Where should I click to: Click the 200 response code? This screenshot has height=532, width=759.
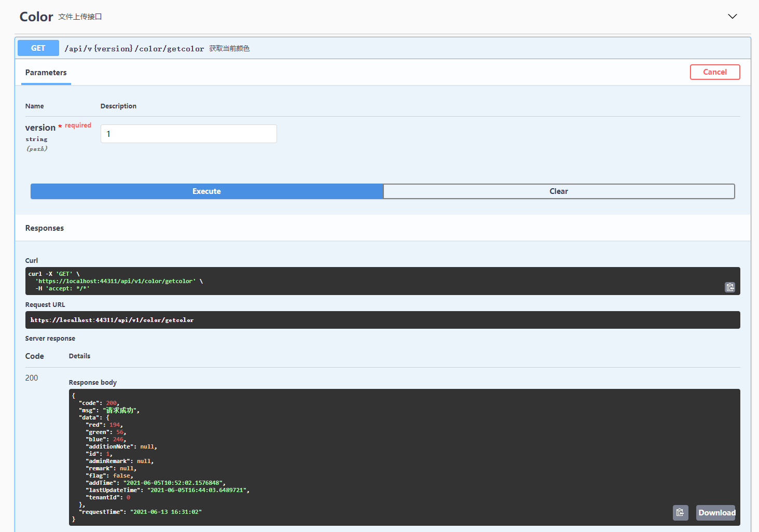[x=32, y=378]
